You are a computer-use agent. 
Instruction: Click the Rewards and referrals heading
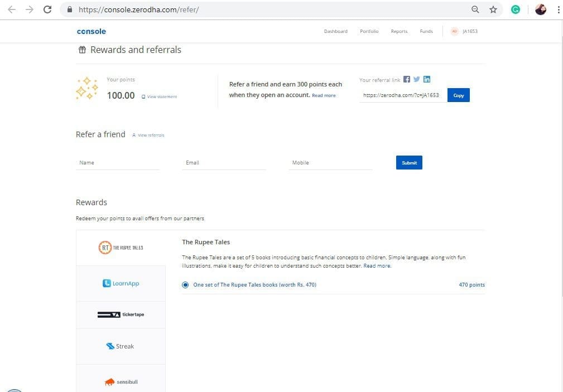[136, 50]
